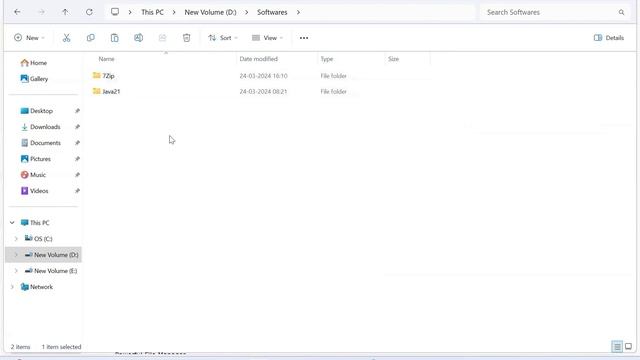The width and height of the screenshot is (640, 360).
Task: Sort by the Name column header
Action: tap(106, 59)
